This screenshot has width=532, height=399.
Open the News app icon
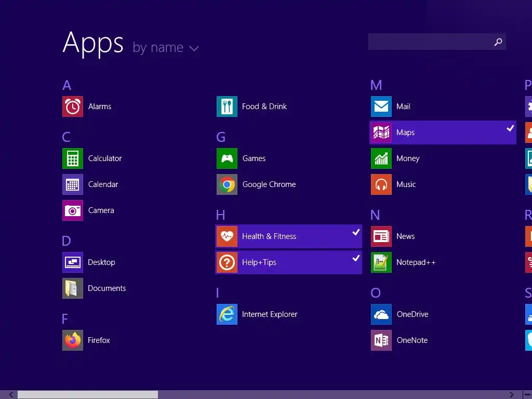point(381,236)
